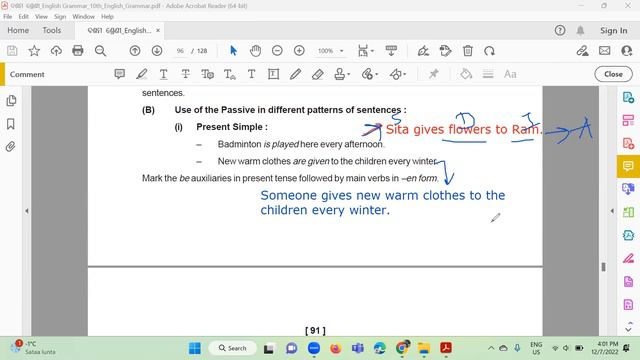Open the Window menu
This screenshot has width=640, height=360.
pyautogui.click(x=83, y=16)
